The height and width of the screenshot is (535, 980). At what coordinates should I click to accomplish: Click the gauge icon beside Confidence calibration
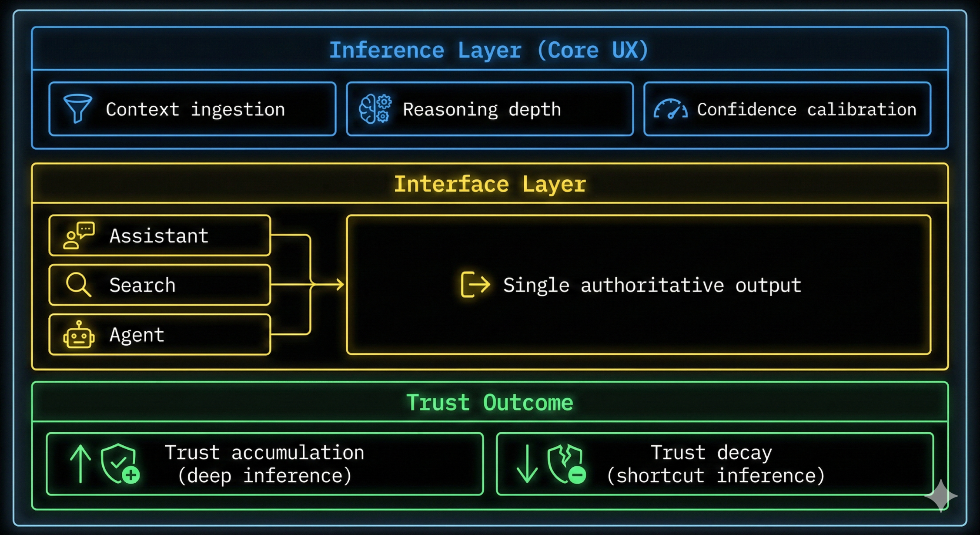point(670,110)
